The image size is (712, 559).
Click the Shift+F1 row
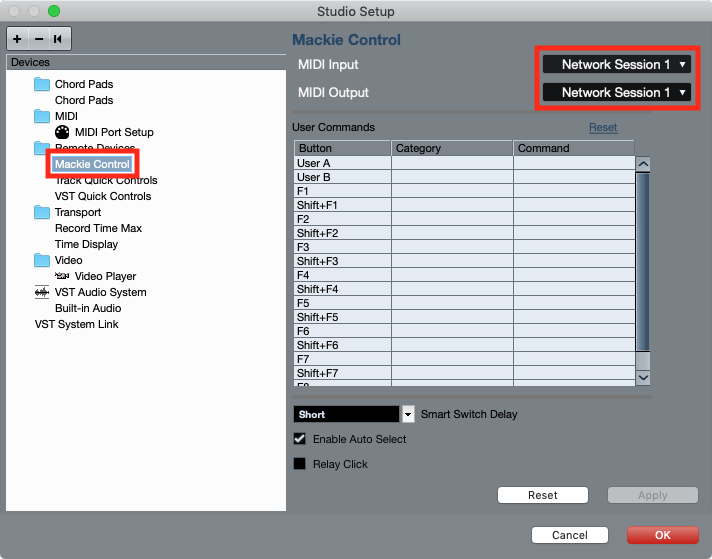465,205
